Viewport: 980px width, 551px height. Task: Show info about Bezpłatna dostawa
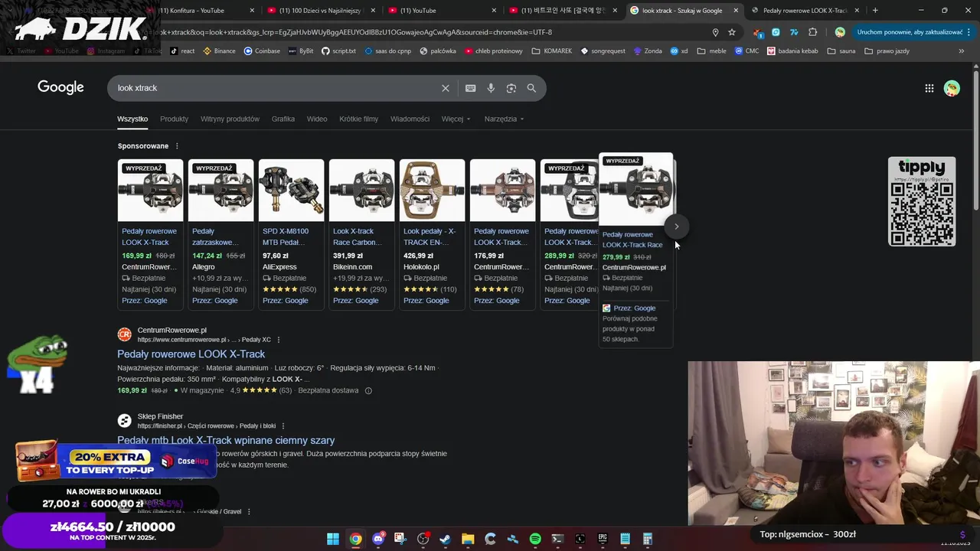tap(368, 391)
